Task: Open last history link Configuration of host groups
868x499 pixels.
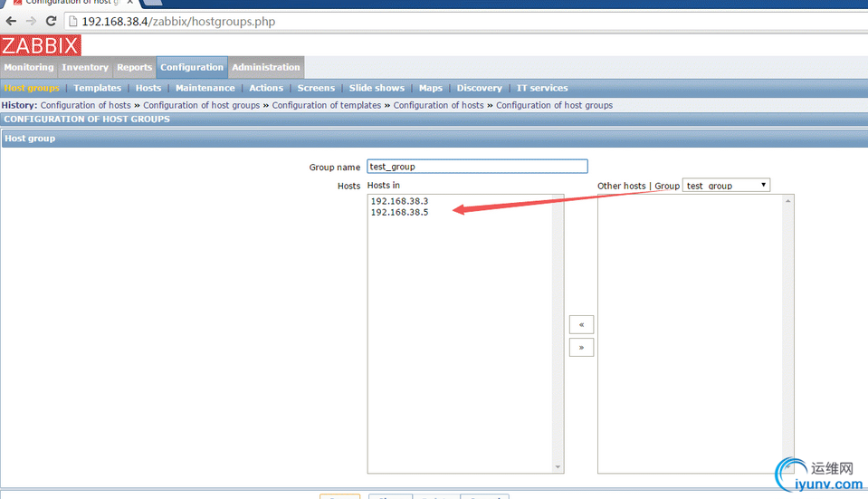Action: point(554,105)
